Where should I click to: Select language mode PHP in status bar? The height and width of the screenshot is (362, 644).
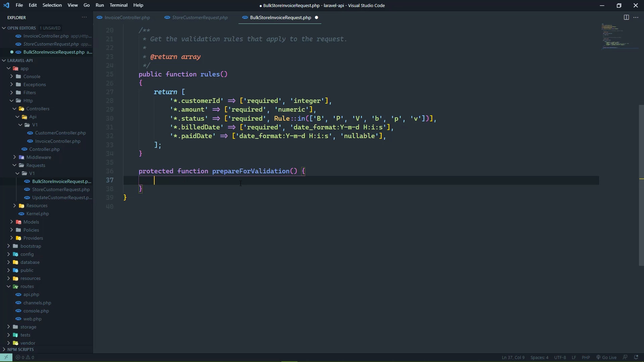586,357
